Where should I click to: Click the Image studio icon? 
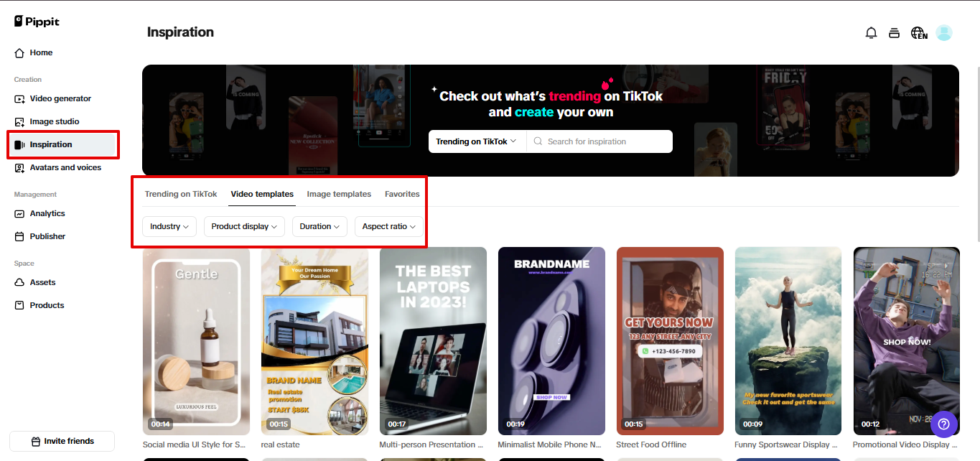point(19,122)
